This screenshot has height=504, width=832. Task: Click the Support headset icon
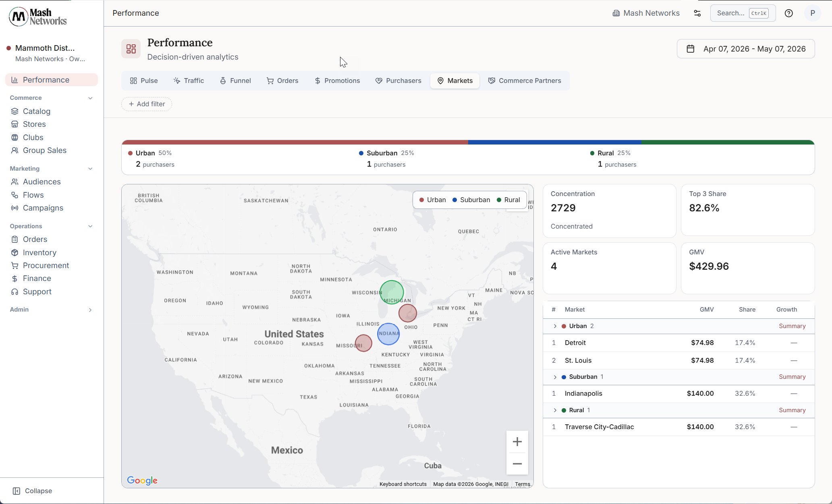coord(15,291)
